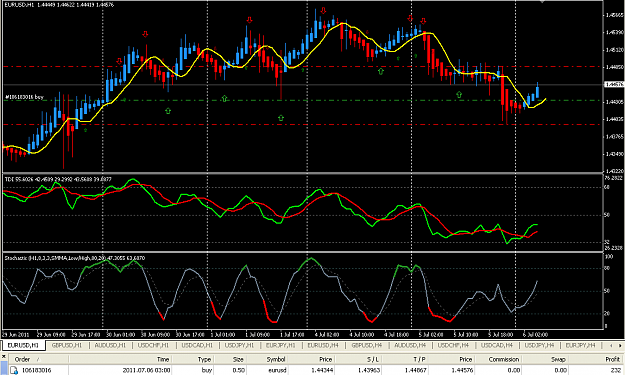Click trade icon of order 106183016
The image size is (625, 375).
point(14,370)
